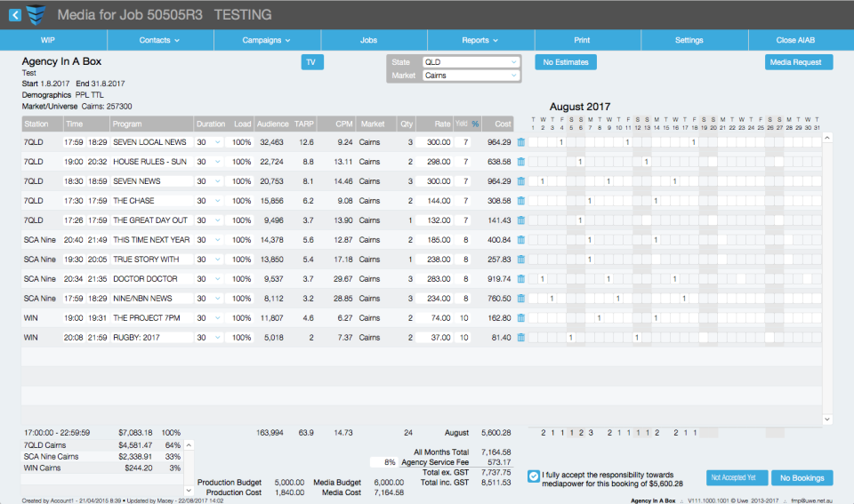The height and width of the screenshot is (504, 854).
Task: Click scroll-down arrow of the schedule list
Action: pos(826,419)
